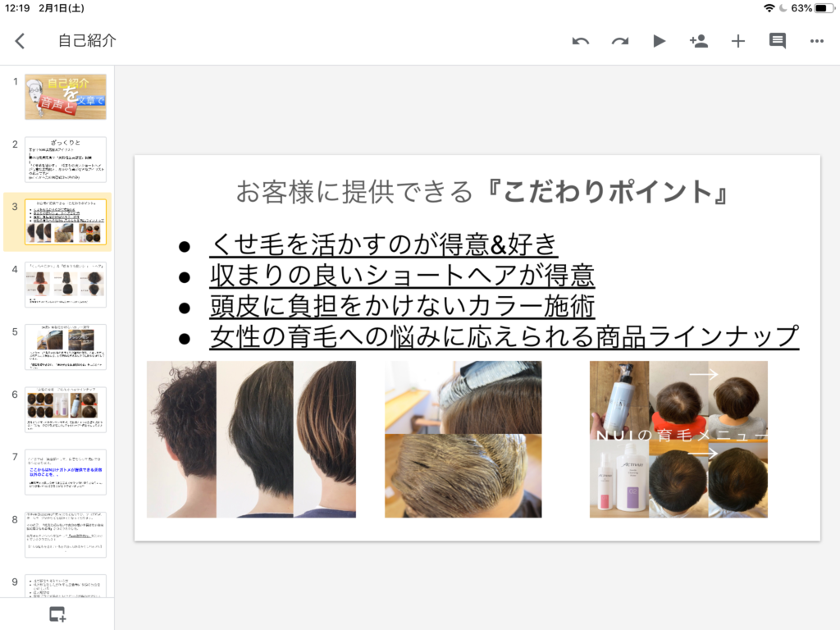This screenshot has height=630, width=840.
Task: Add a new slide from bottom bar
Action: pos(57,614)
